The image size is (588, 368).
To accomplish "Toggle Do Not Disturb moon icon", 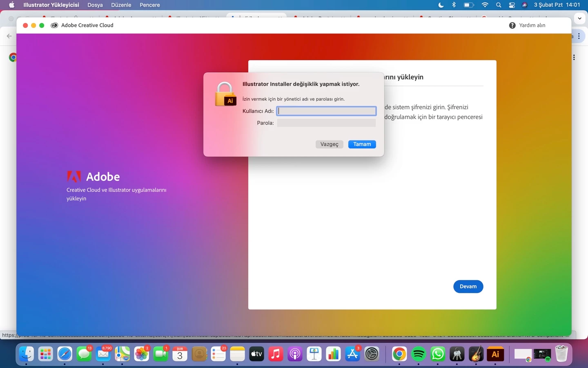I will (441, 5).
